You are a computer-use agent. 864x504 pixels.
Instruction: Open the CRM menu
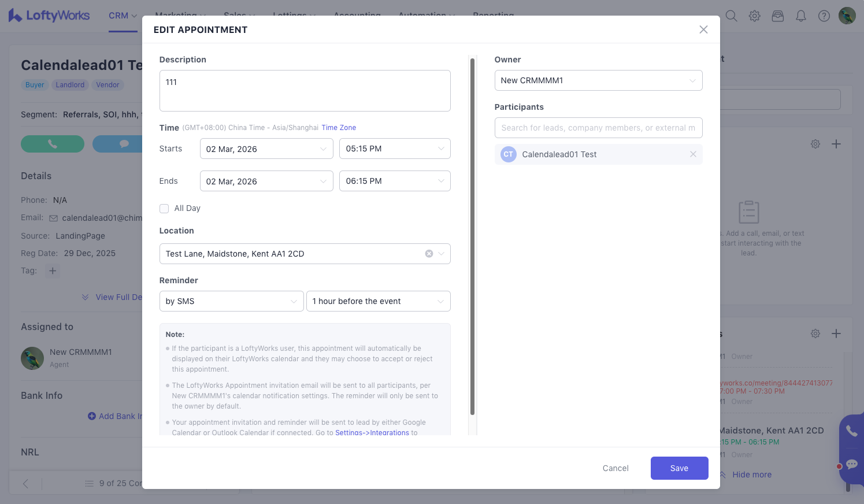pyautogui.click(x=123, y=16)
